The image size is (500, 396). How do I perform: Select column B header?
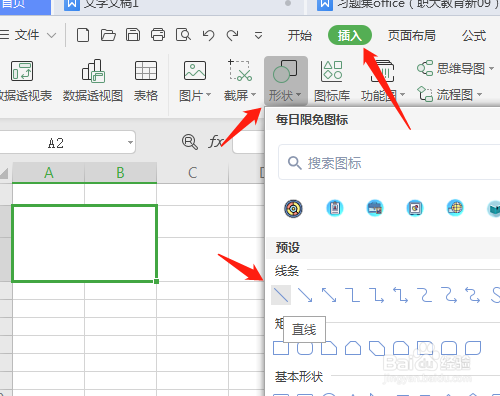coord(120,173)
